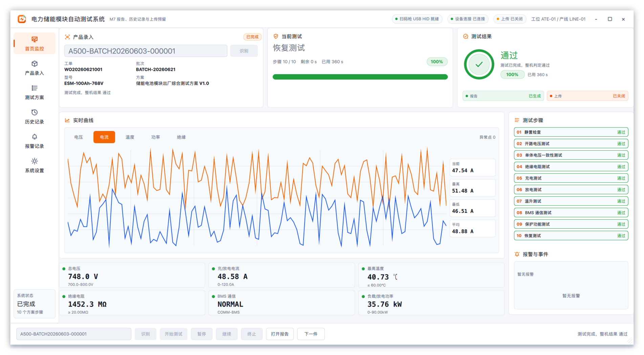The image size is (644, 355).
Task: Click the 打开报告 button
Action: tap(280, 334)
